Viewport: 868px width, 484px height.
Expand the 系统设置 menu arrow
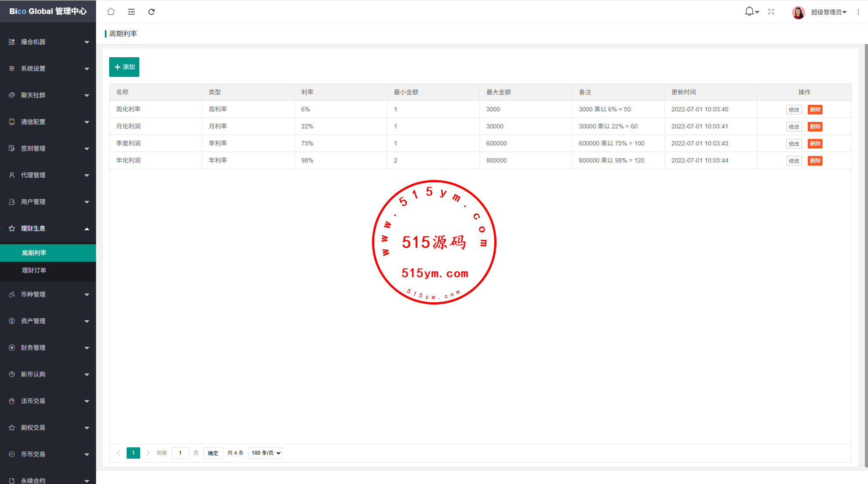86,69
